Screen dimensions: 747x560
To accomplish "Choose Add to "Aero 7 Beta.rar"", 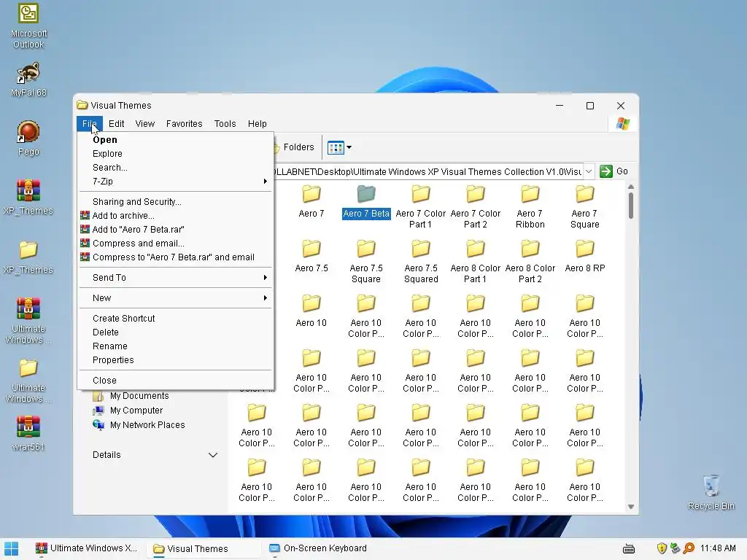I will 175,230.
